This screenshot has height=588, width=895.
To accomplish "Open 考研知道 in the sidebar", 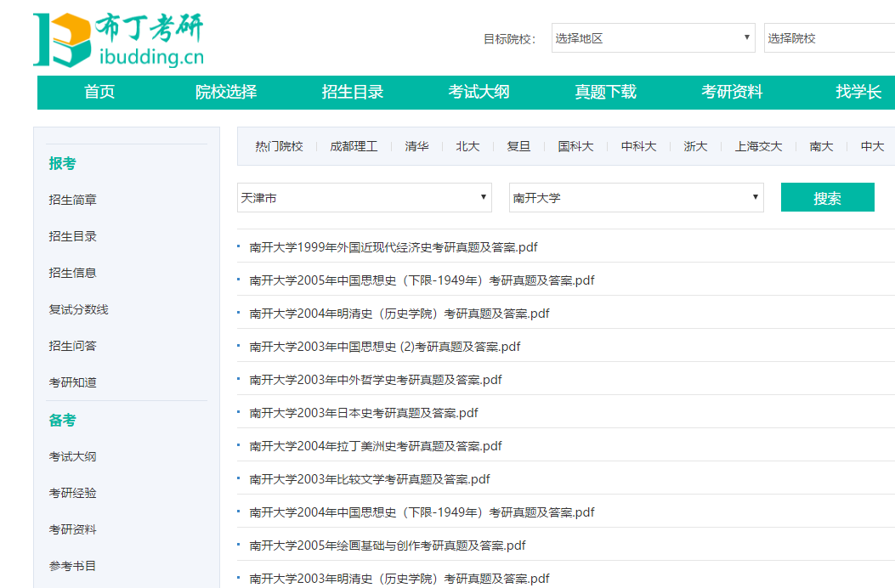I will pos(73,382).
